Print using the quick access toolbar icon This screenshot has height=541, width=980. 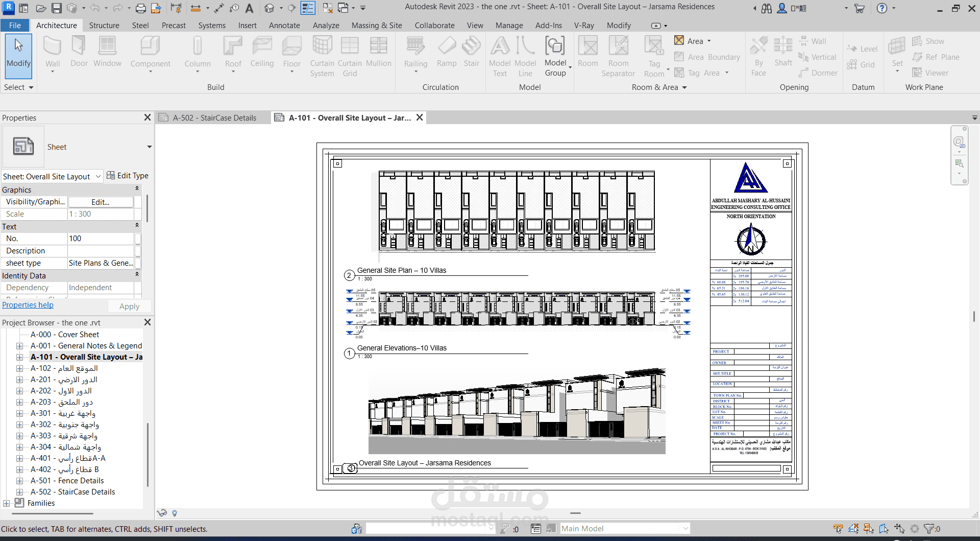[141, 8]
